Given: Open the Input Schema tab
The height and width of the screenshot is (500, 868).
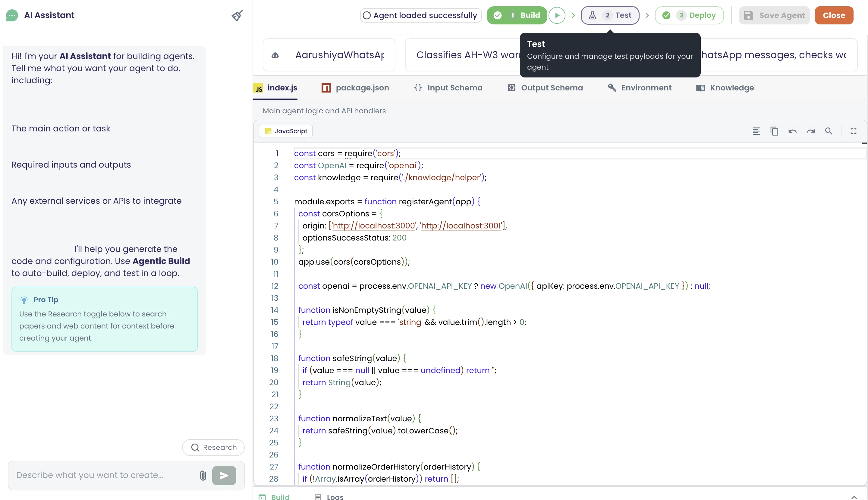Looking at the screenshot, I should tap(448, 88).
